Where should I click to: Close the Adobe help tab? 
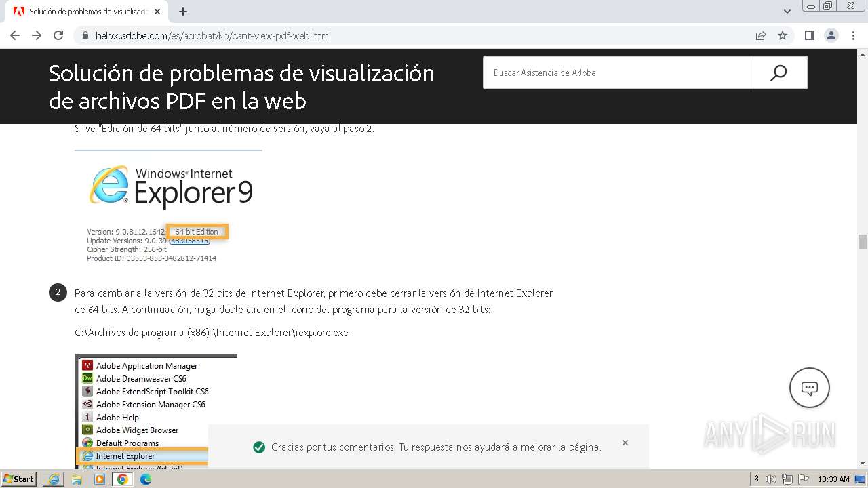point(158,12)
